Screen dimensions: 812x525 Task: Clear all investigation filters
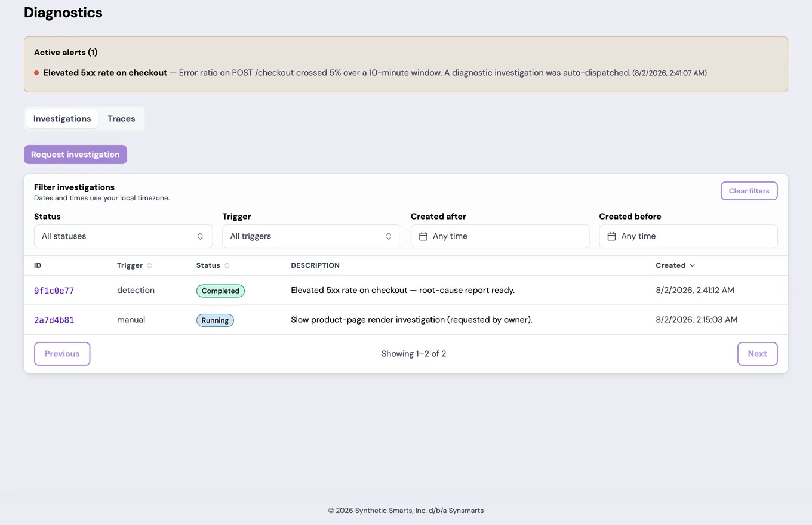[x=749, y=191]
